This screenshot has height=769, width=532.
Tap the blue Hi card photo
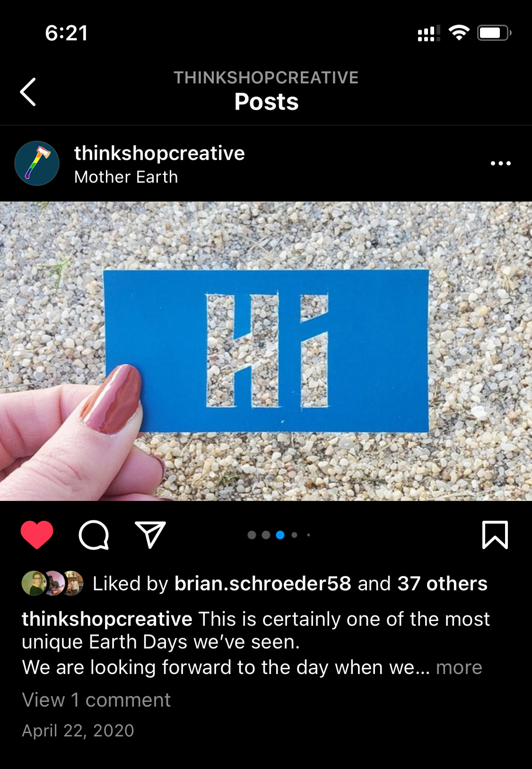coord(266,351)
